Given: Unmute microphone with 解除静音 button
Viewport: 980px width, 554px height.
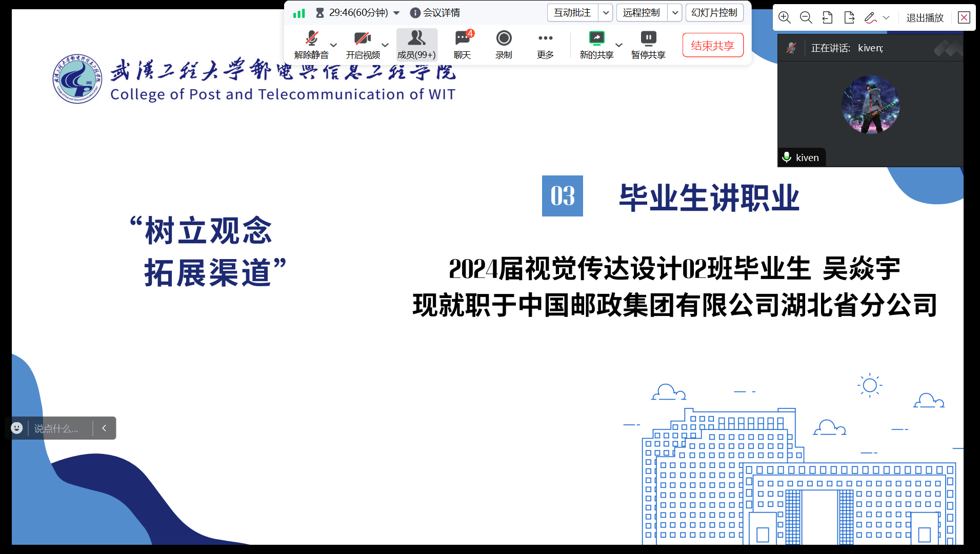Looking at the screenshot, I should 311,45.
